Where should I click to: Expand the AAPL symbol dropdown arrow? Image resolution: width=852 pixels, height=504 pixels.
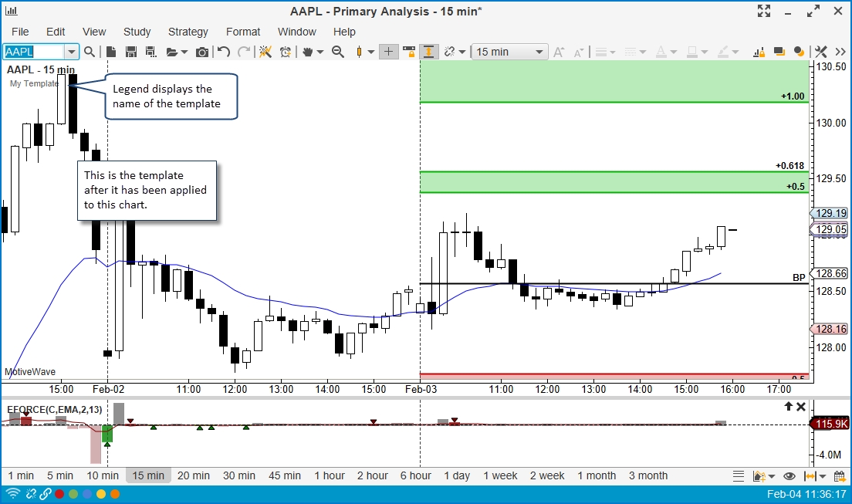pyautogui.click(x=72, y=52)
